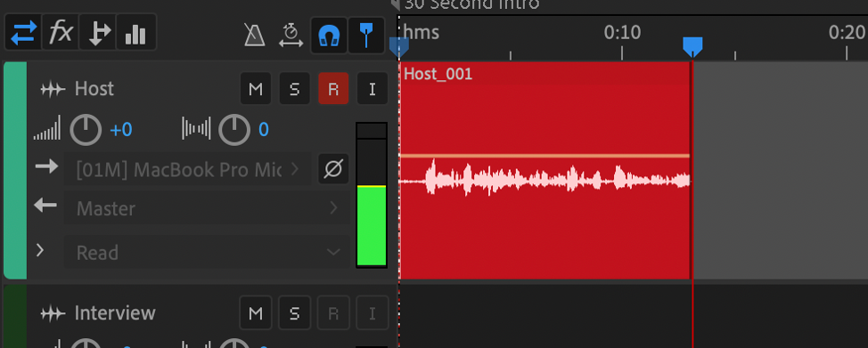The image size is (868, 348).
Task: Open the Master output dropdown
Action: tap(206, 208)
